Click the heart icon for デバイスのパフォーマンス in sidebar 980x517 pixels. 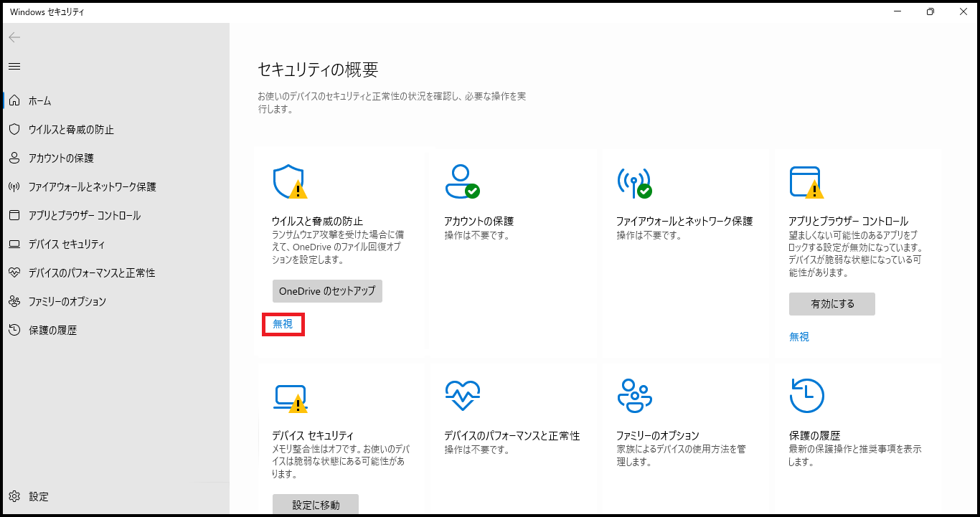click(14, 272)
